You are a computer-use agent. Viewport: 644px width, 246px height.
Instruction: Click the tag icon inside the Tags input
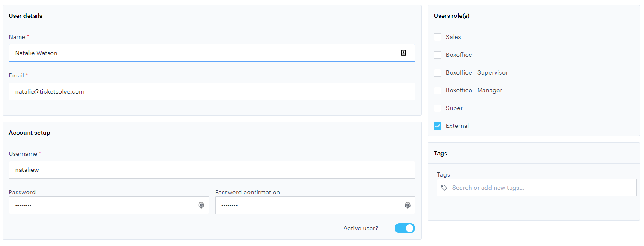click(444, 187)
